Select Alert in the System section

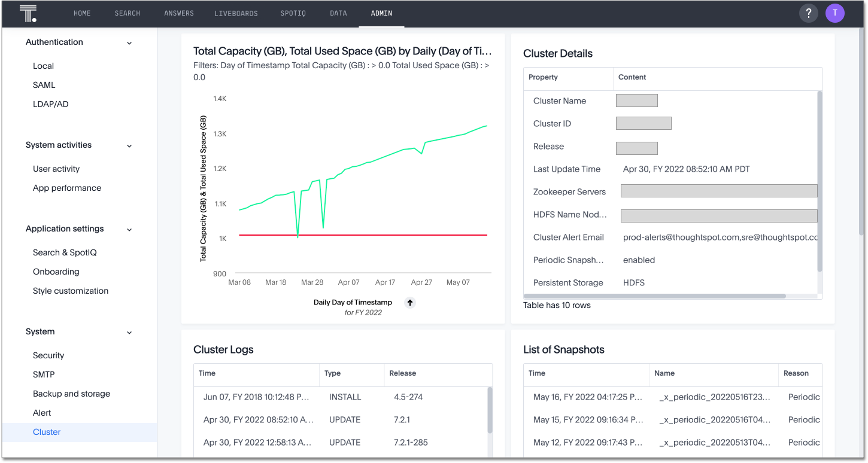coord(42,413)
